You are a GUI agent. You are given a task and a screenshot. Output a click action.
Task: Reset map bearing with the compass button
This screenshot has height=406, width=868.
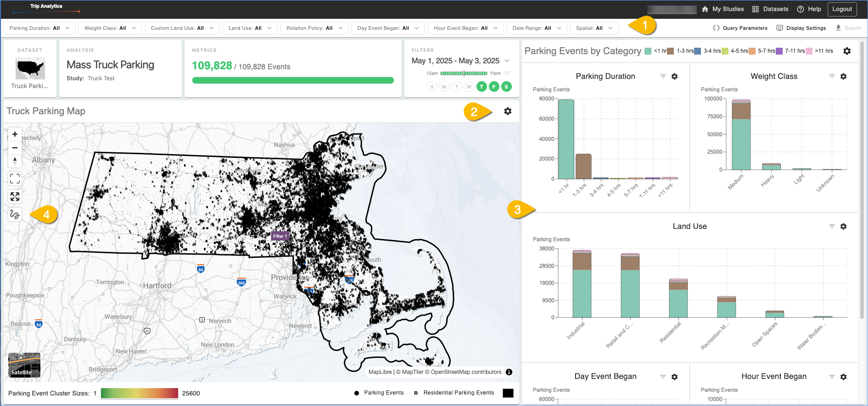[x=15, y=161]
